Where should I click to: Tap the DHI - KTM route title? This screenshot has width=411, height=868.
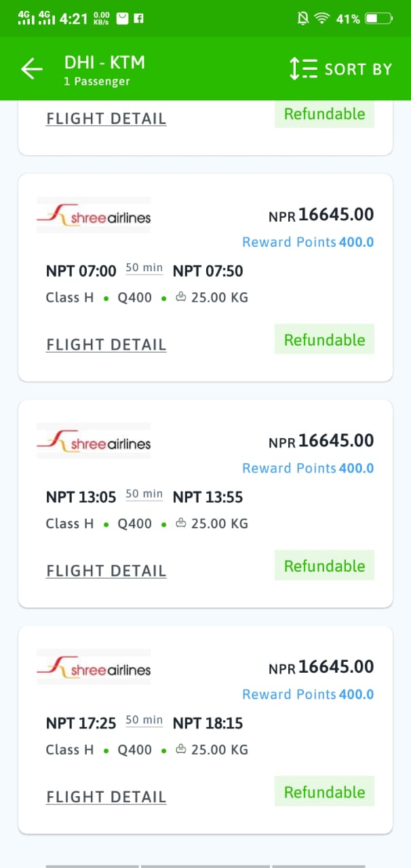pyautogui.click(x=104, y=62)
